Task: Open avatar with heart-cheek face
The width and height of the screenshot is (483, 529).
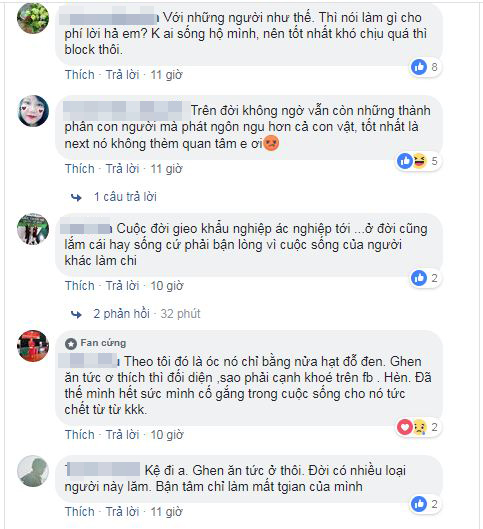Action: [33, 111]
